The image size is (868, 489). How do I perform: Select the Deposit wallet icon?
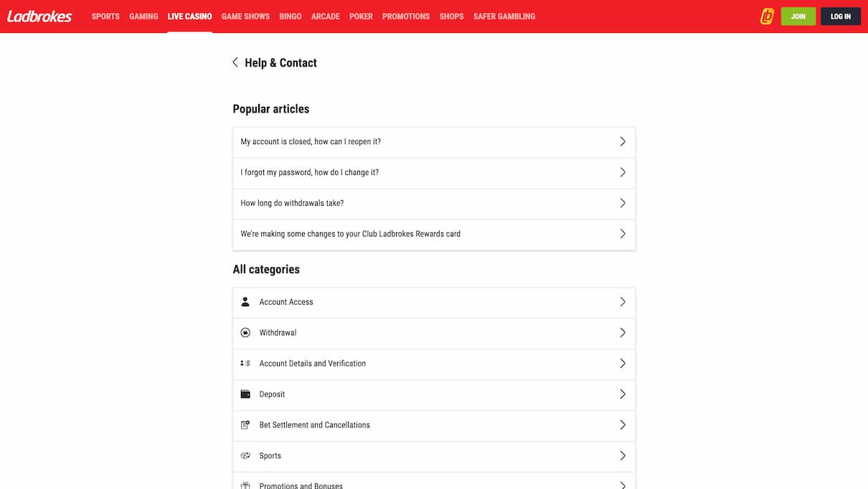[245, 394]
